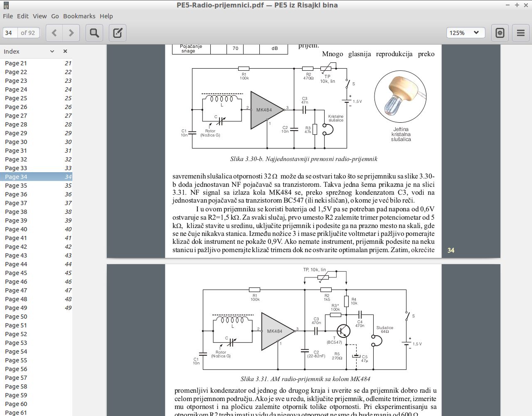Screen dimensions: 532x416
Task: Open Page 58 from the index list
Action: 36,386
